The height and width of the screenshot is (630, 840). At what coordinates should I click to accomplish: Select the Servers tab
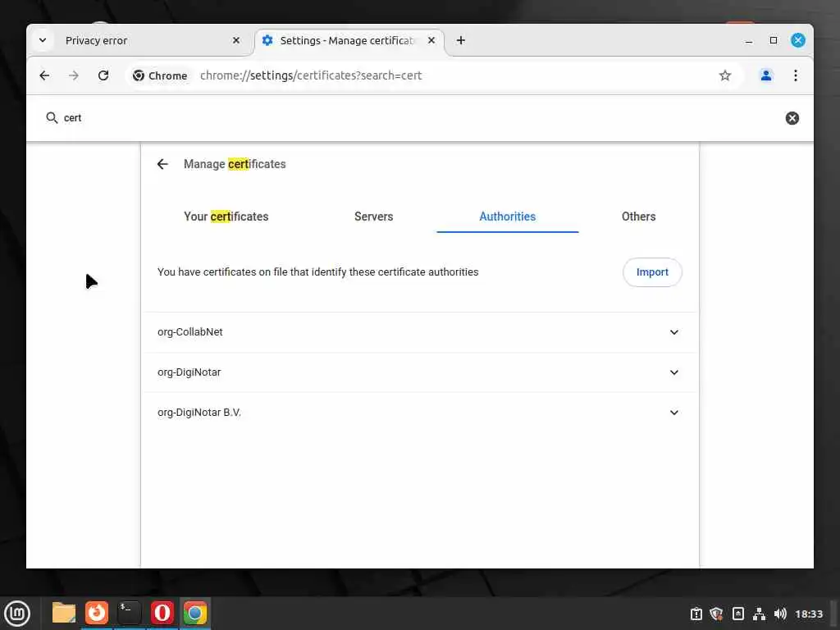coord(373,217)
